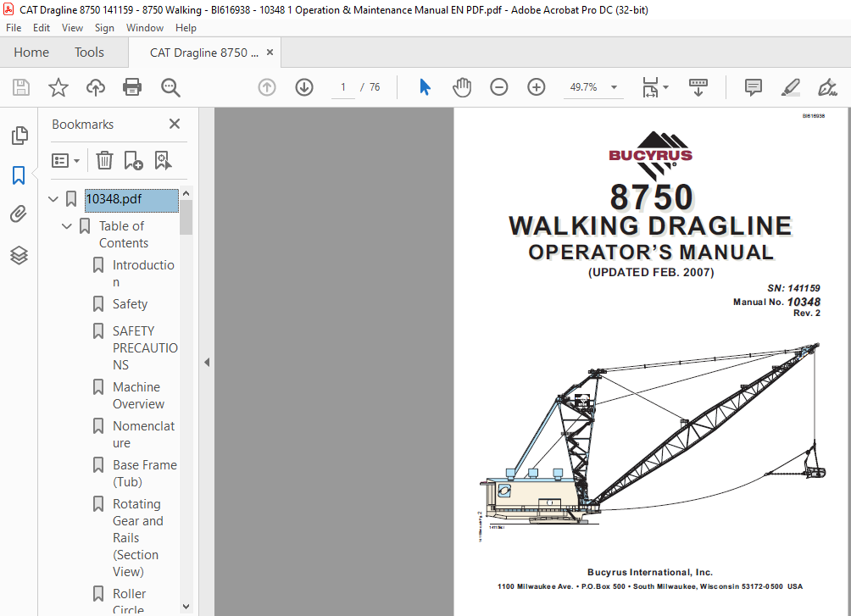Open the Window menu

coord(144,28)
